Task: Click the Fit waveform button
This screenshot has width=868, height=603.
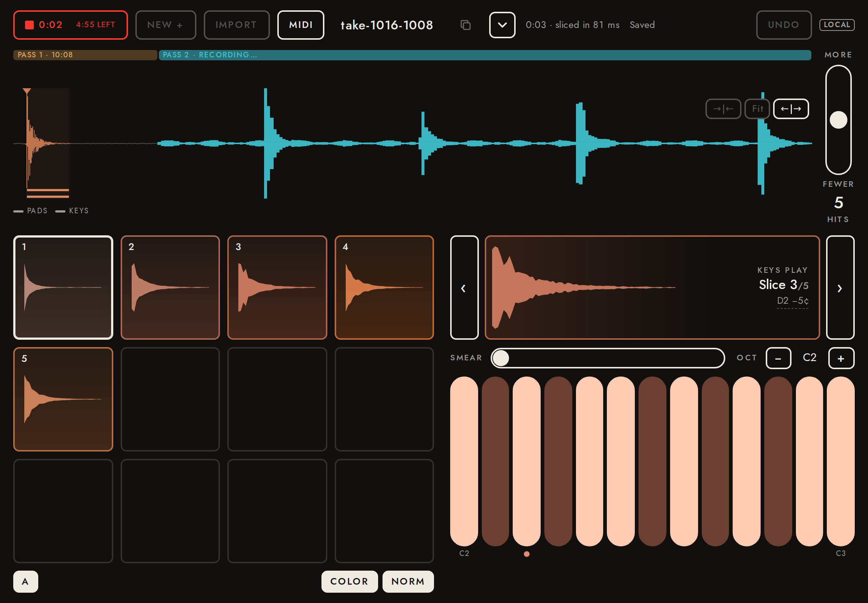Action: click(x=757, y=109)
